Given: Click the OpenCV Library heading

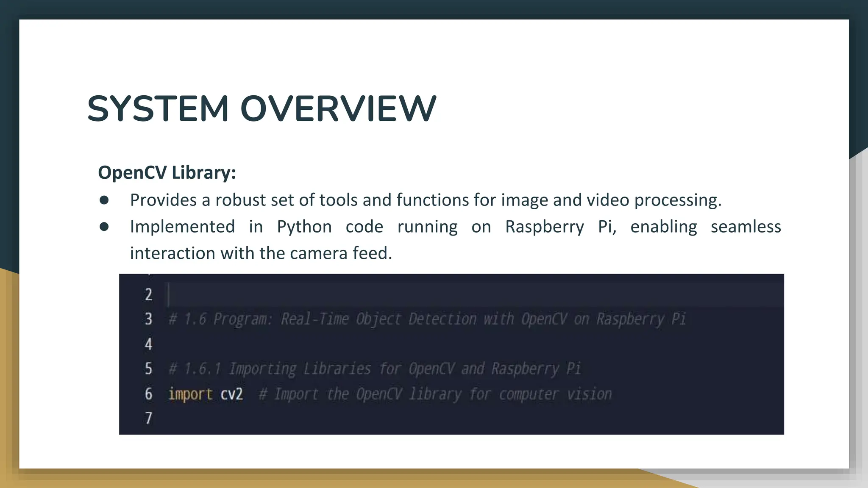Looking at the screenshot, I should click(167, 172).
